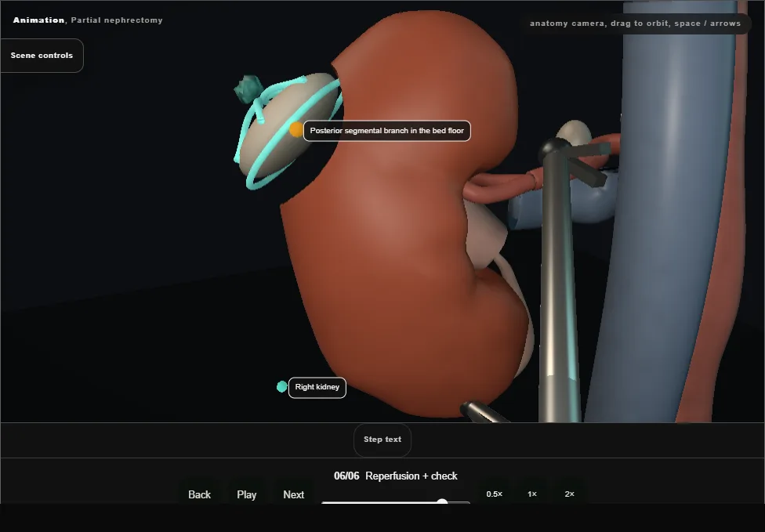Click the anatomy camera hint text
The image size is (765, 532).
(635, 24)
